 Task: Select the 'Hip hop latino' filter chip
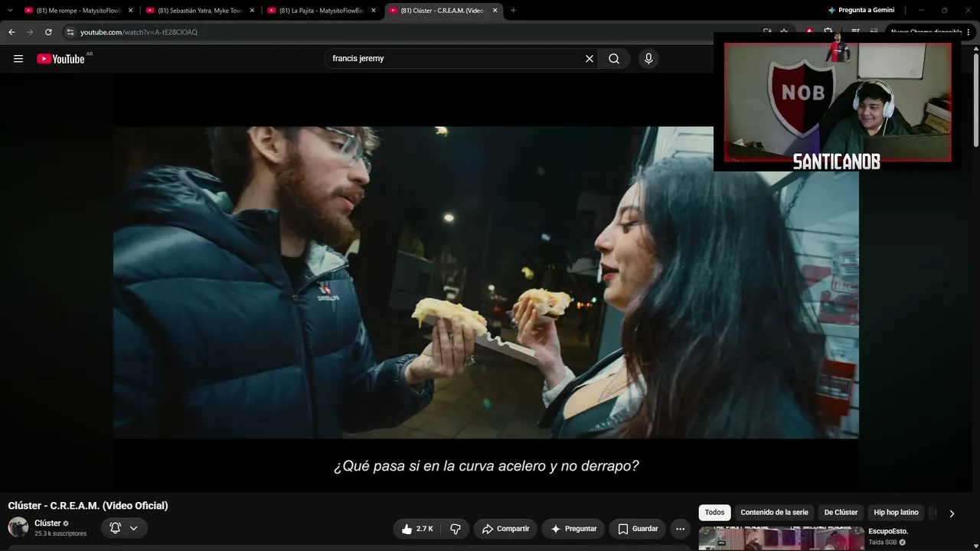click(896, 513)
